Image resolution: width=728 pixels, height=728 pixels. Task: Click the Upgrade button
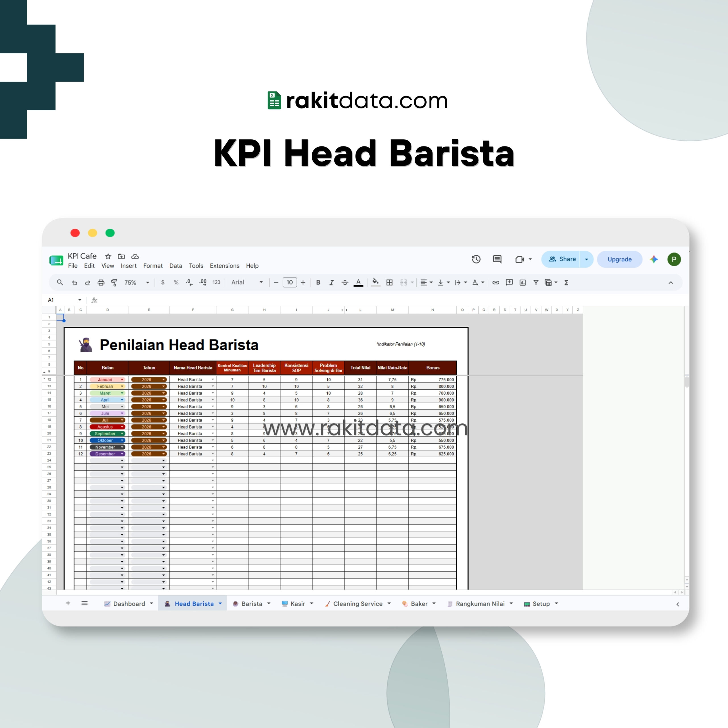click(x=619, y=259)
